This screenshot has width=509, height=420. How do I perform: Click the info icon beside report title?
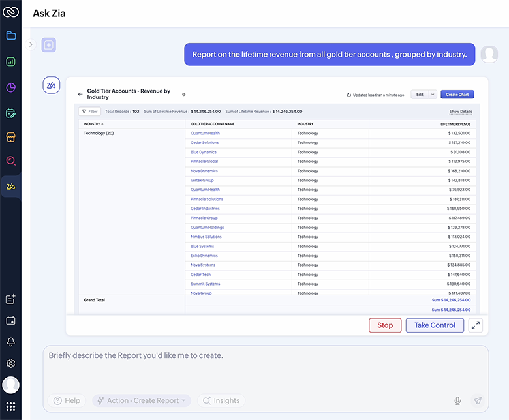click(184, 95)
